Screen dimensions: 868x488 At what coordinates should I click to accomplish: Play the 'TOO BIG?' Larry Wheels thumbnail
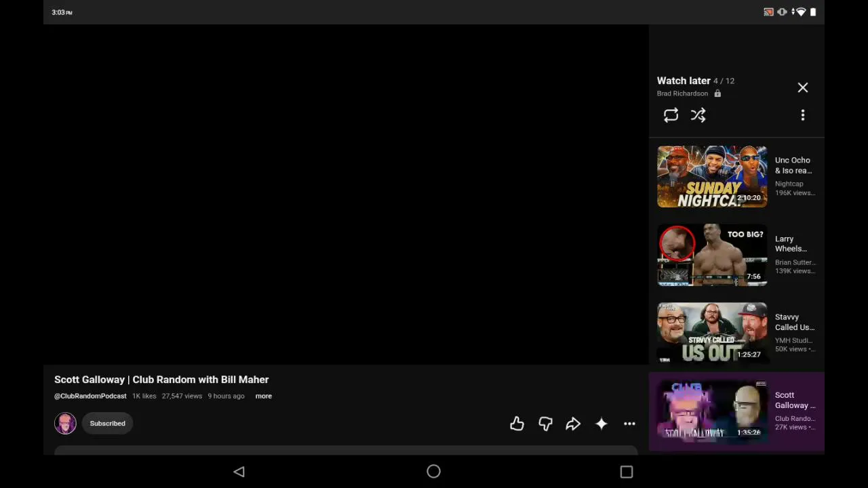712,255
